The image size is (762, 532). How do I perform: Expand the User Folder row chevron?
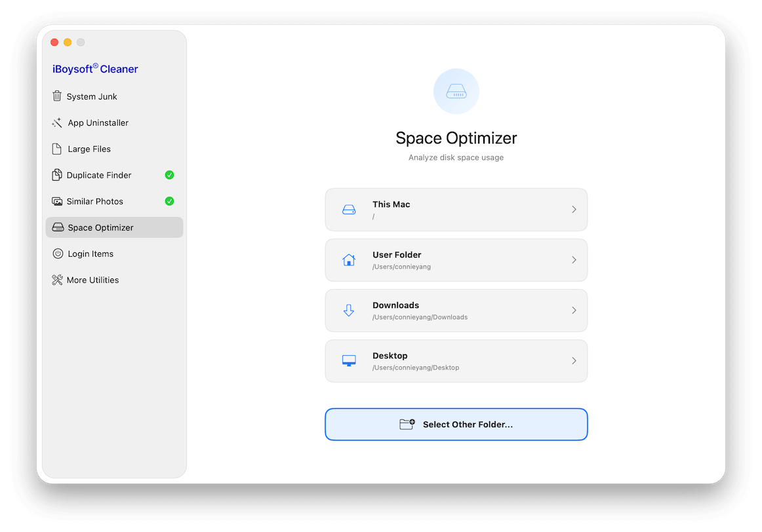click(x=574, y=259)
